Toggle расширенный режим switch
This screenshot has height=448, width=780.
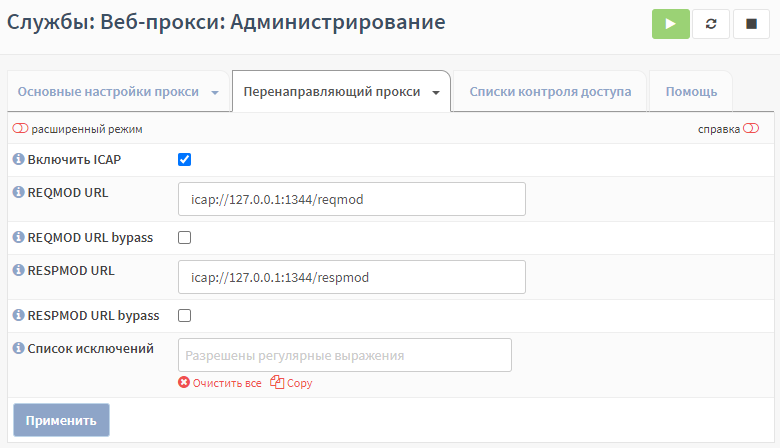tap(20, 129)
